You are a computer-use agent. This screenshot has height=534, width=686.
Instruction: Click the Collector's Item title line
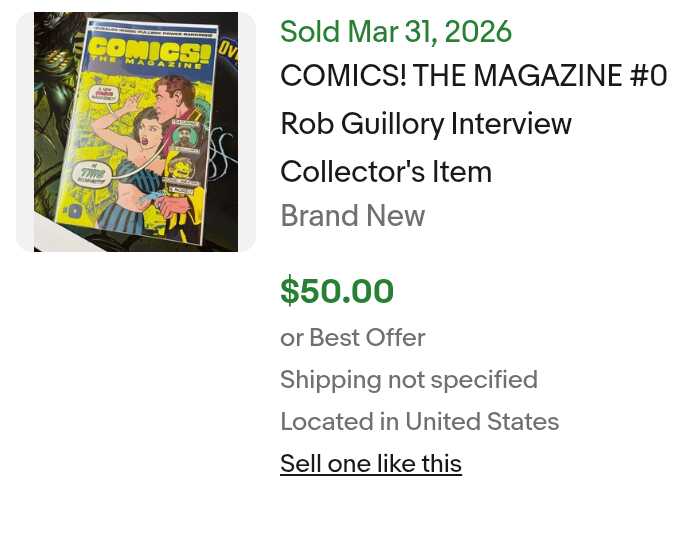386,172
